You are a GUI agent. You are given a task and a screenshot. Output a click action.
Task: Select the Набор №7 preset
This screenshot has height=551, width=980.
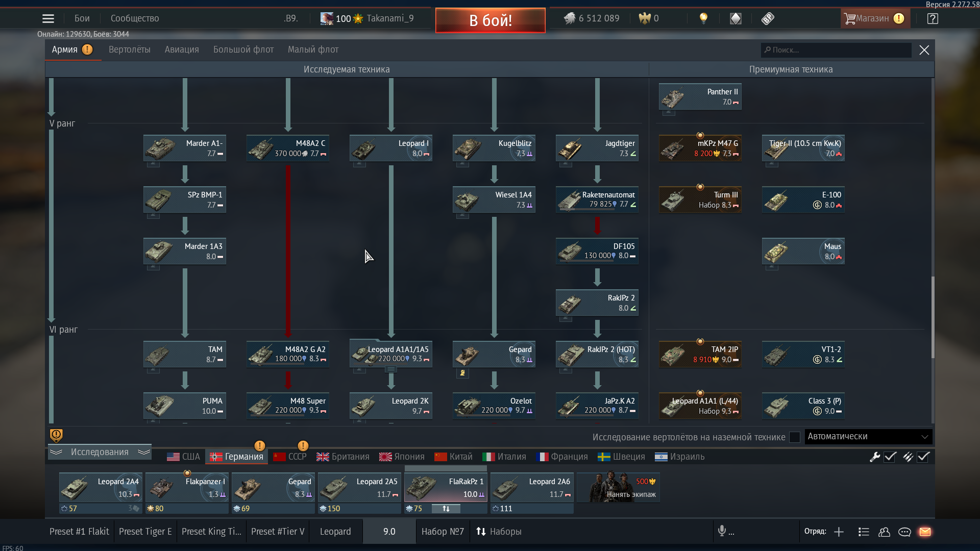click(x=443, y=532)
